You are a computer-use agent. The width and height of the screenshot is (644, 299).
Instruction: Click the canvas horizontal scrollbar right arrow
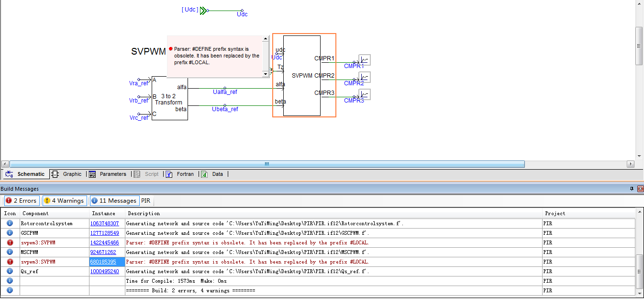tap(630, 164)
